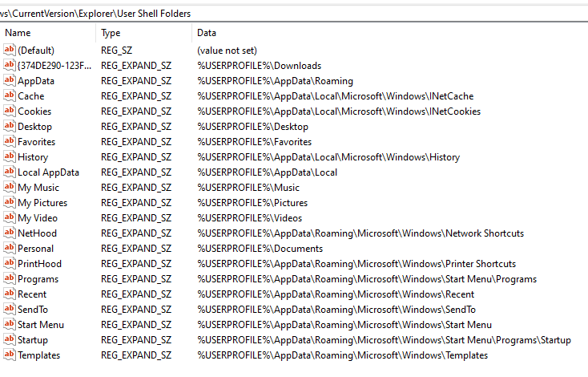Select the Favorites value name

[x=36, y=142]
